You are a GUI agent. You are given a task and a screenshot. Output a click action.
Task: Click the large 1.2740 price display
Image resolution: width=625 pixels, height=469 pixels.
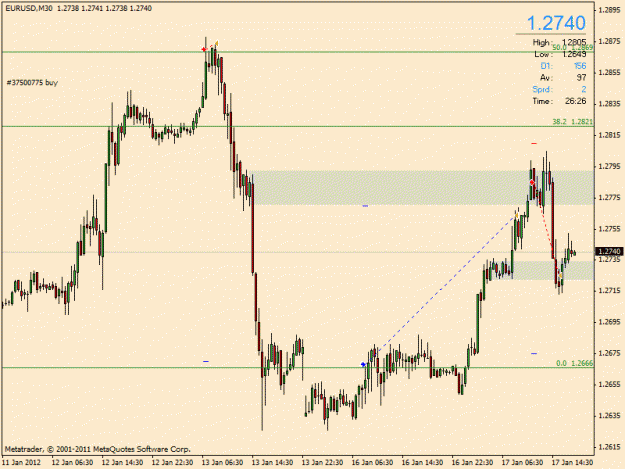[556, 23]
